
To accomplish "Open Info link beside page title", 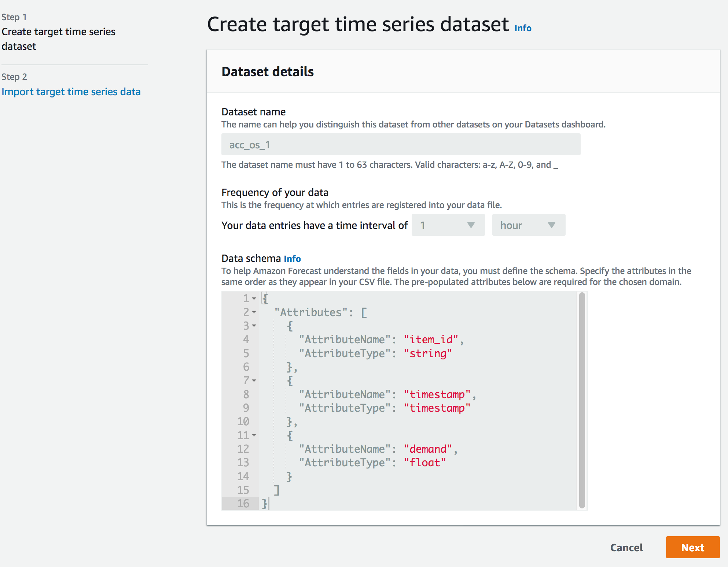I will 523,28.
